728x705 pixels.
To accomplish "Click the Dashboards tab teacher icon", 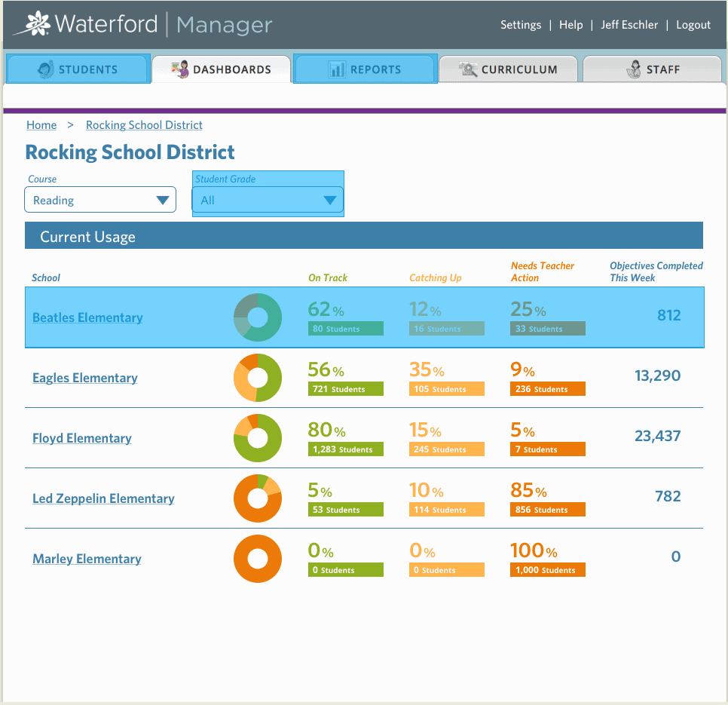I will pyautogui.click(x=180, y=69).
